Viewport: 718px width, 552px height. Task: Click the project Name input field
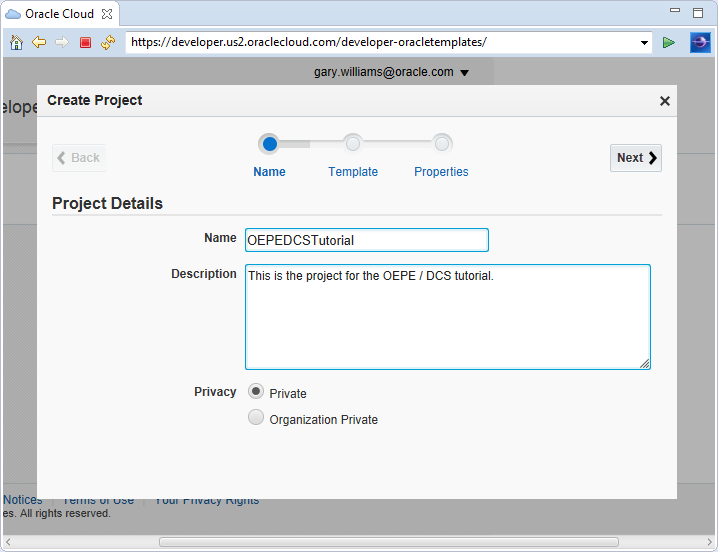(367, 240)
